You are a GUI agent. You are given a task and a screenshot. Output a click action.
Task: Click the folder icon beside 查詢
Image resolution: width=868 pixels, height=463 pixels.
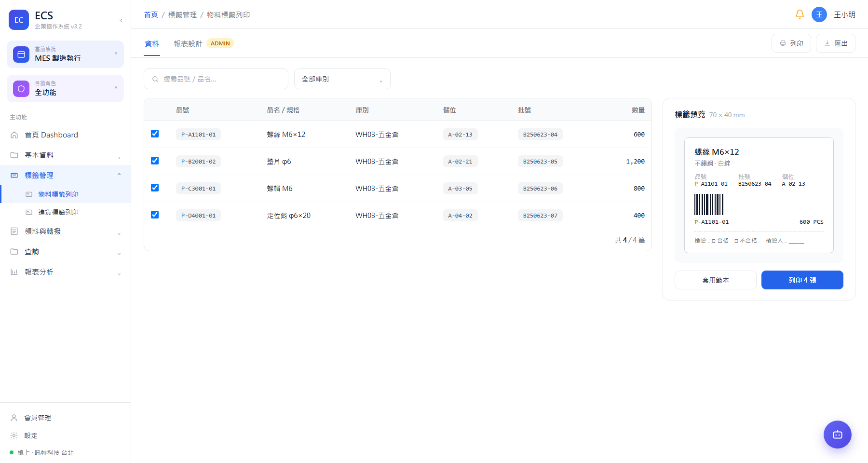point(14,252)
